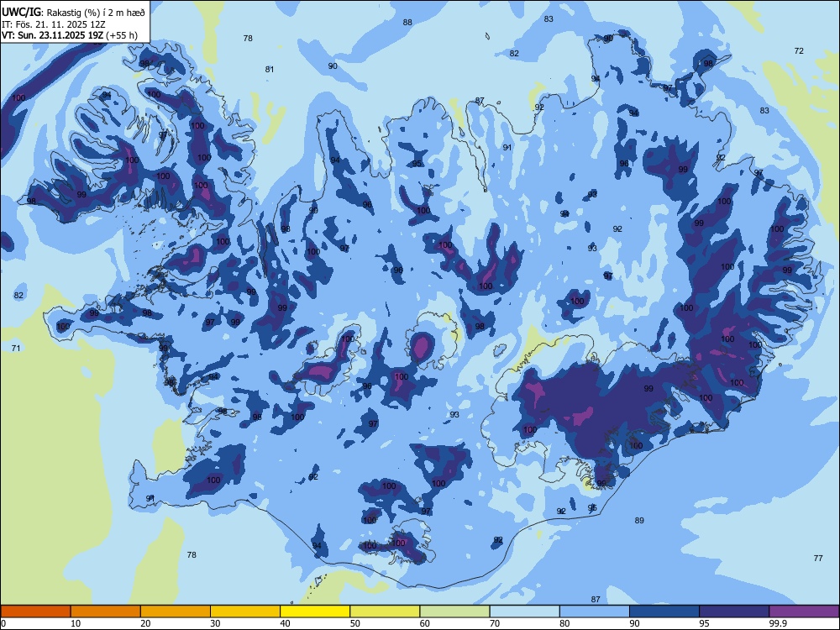The width and height of the screenshot is (840, 630).
Task: Click the '88' humidity value over northern sea
Action: (407, 23)
